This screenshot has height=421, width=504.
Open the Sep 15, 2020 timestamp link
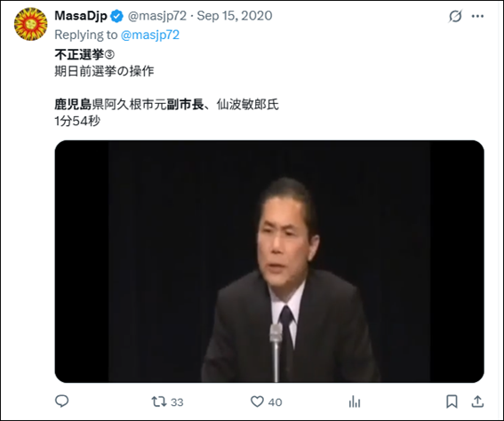click(235, 16)
